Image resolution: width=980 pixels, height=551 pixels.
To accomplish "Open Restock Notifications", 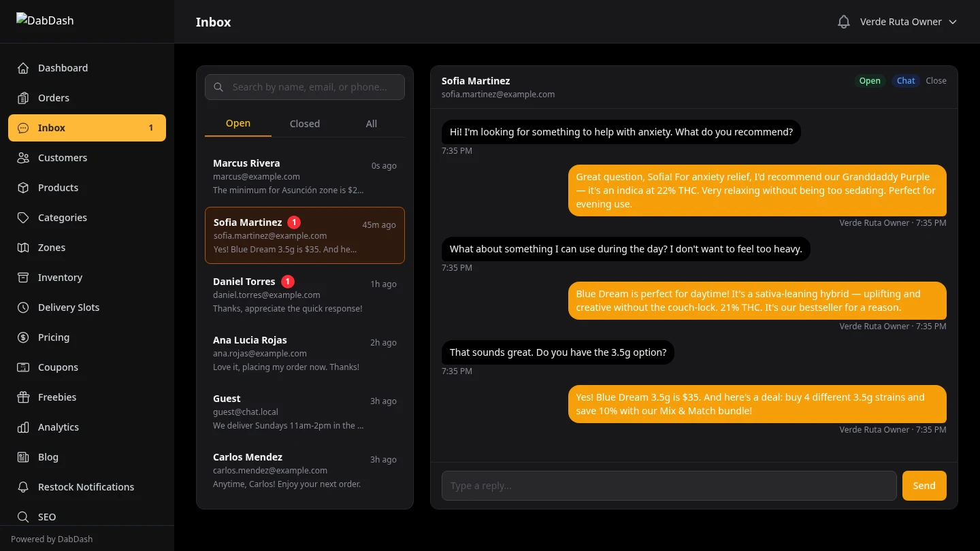I will [86, 486].
